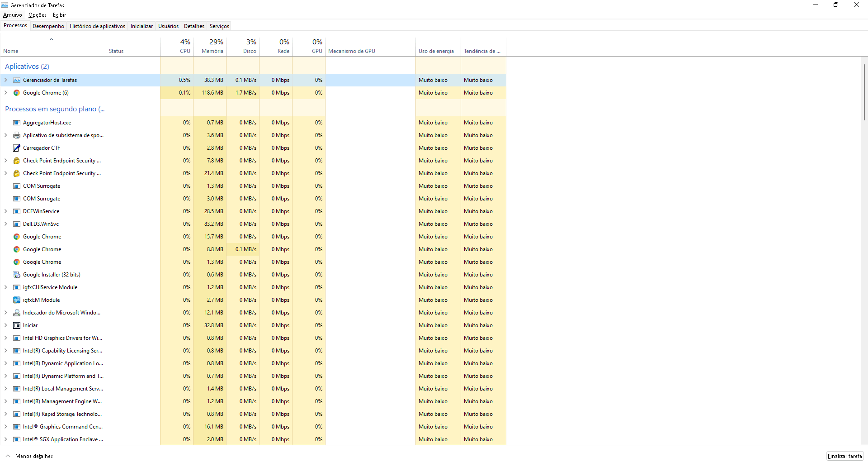This screenshot has height=467, width=868.
Task: Click the Chrome icon with 15.7 MB memory
Action: [x=17, y=237]
